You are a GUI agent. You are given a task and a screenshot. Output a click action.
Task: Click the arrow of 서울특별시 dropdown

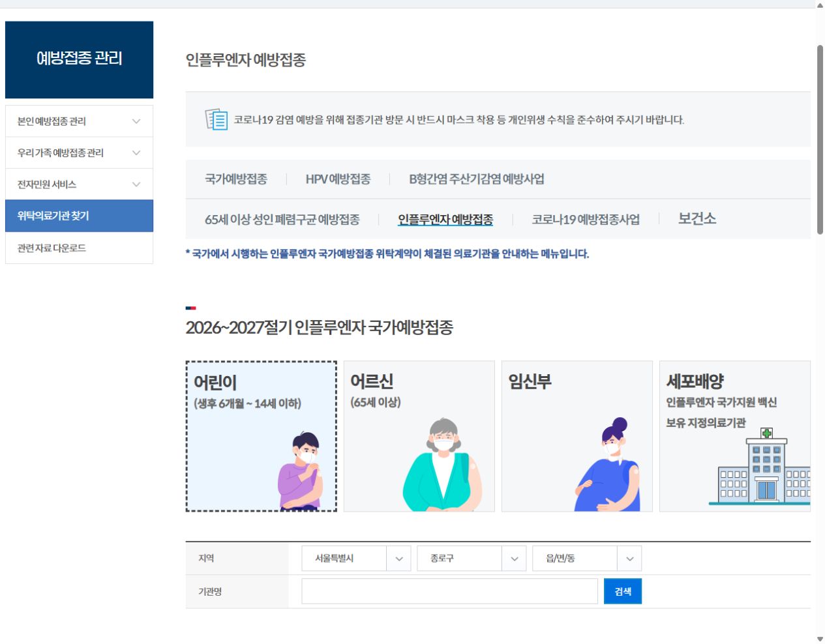(x=399, y=559)
